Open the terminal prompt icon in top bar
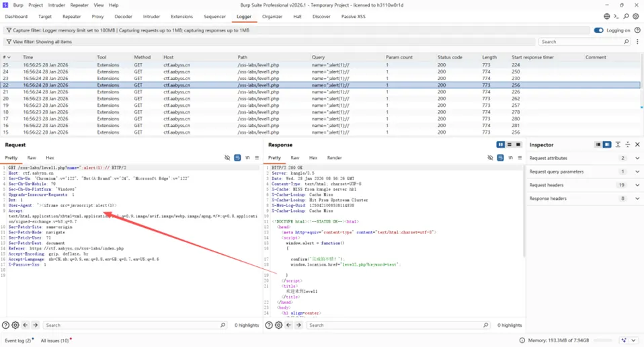 (616, 16)
